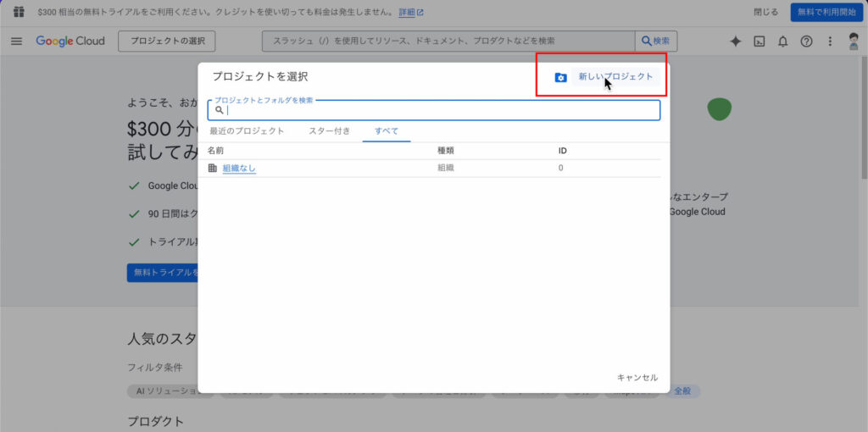Select the 全般 filter chip
The height and width of the screenshot is (432, 868).
tap(683, 391)
